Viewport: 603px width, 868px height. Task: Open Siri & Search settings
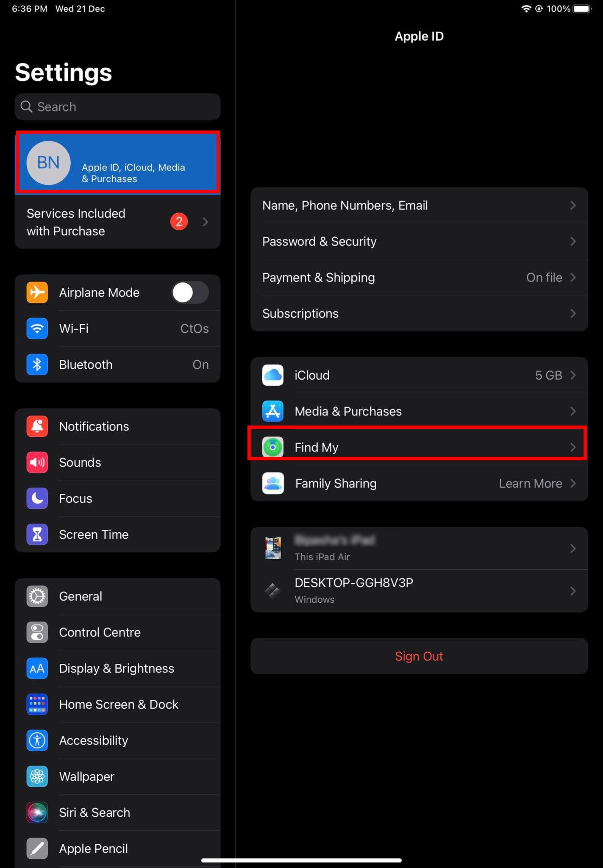point(118,812)
